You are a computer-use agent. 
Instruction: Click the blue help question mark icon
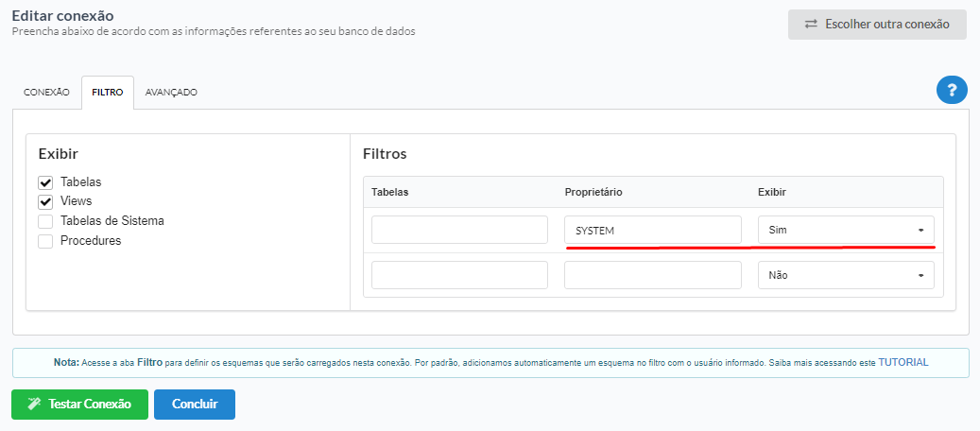point(952,92)
